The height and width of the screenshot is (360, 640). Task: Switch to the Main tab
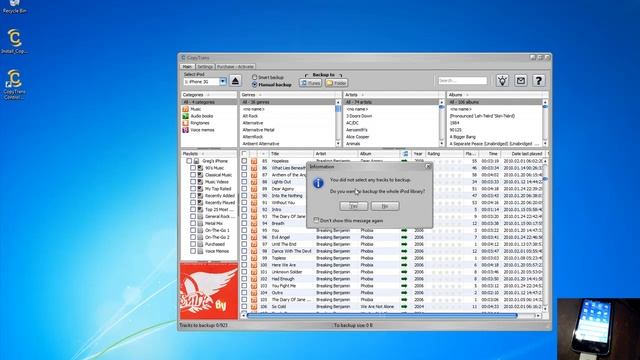click(x=187, y=67)
